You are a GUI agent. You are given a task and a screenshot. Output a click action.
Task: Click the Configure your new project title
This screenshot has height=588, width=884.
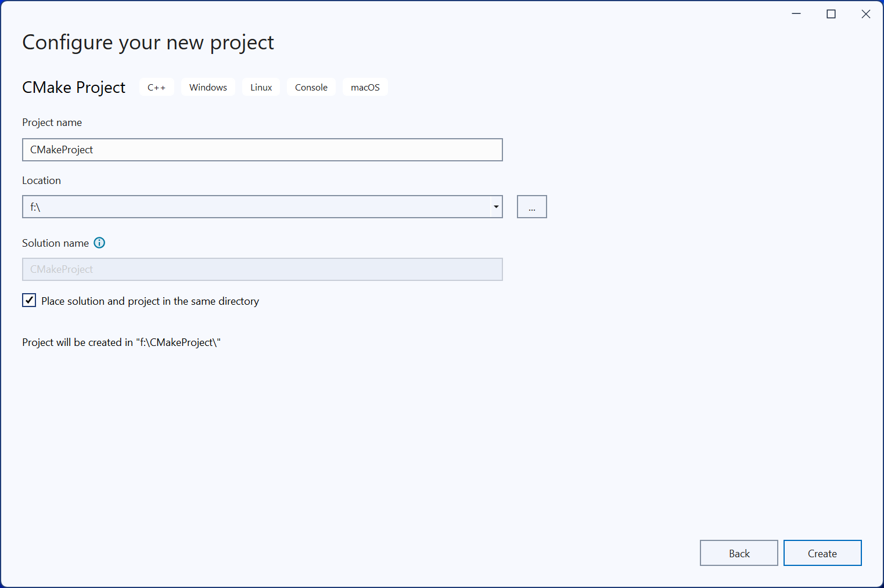click(x=148, y=43)
